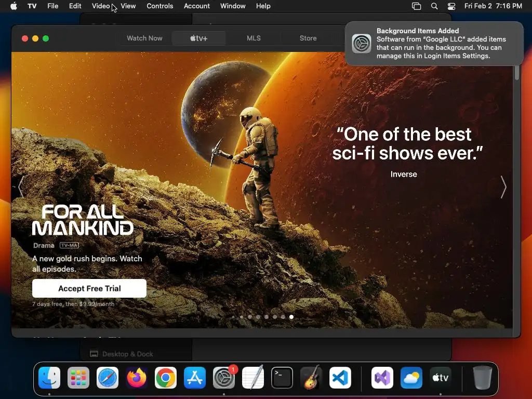Open the Help menu
532x399 pixels.
click(x=263, y=6)
